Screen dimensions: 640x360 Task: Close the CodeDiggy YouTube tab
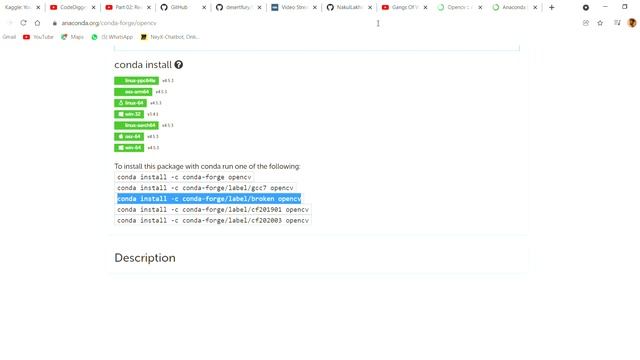click(93, 7)
